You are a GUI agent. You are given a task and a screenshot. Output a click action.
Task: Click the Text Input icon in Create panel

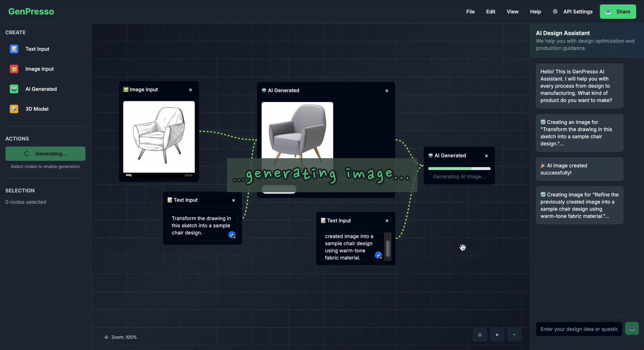14,49
